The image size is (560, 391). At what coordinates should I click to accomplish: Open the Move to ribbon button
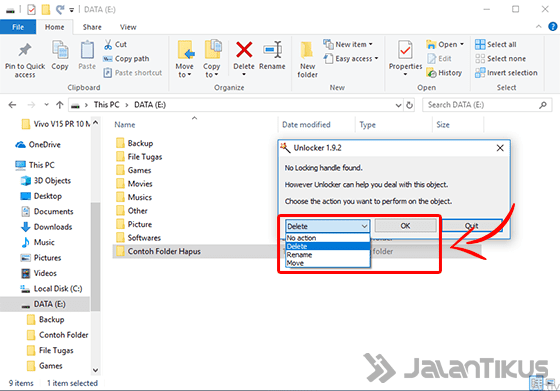[x=185, y=59]
